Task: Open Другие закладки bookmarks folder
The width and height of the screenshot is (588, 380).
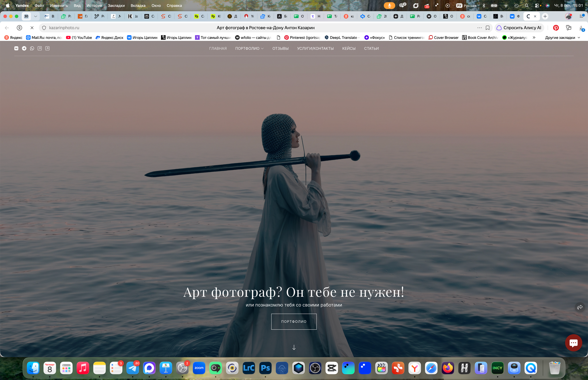Action: coord(563,37)
